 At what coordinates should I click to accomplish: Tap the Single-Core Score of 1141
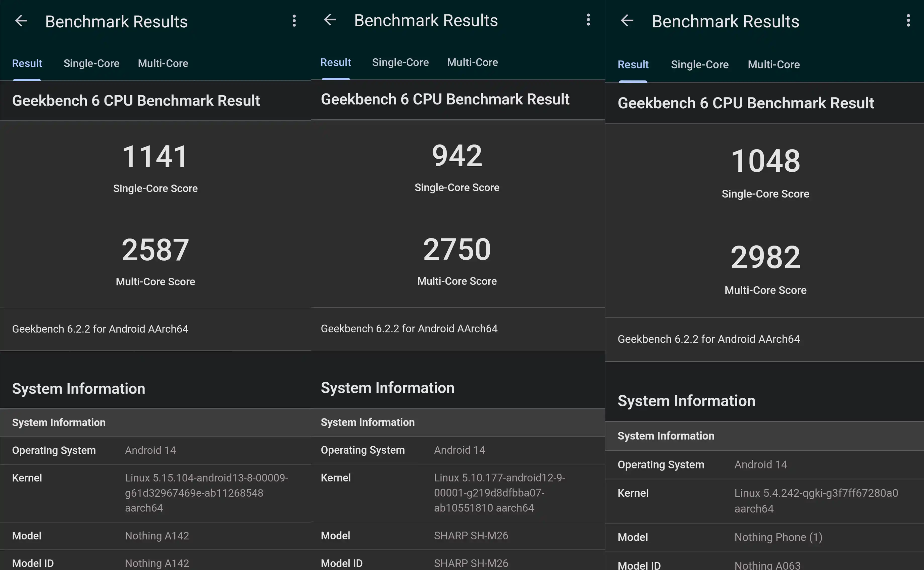click(155, 156)
